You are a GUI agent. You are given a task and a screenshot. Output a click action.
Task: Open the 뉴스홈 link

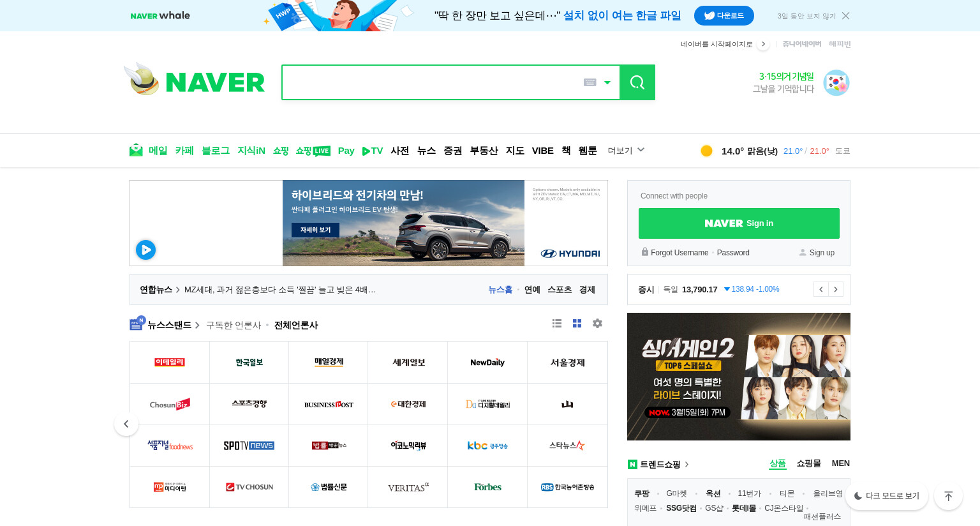(500, 290)
